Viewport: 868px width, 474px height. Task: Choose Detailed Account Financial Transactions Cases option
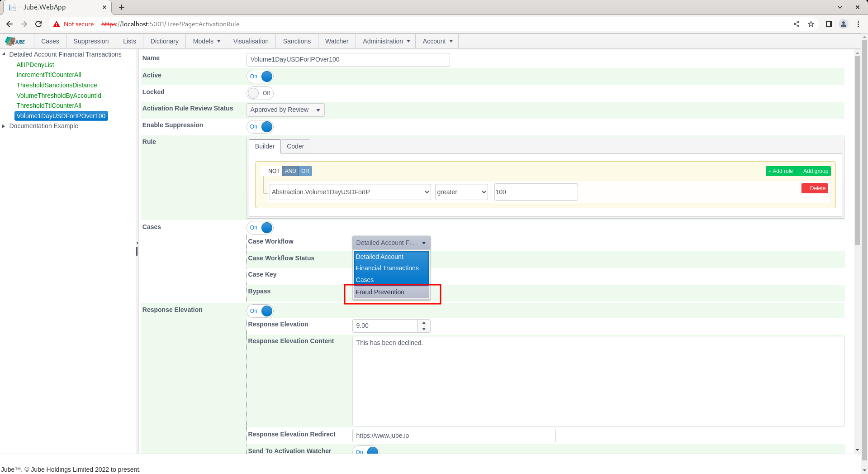pos(391,268)
